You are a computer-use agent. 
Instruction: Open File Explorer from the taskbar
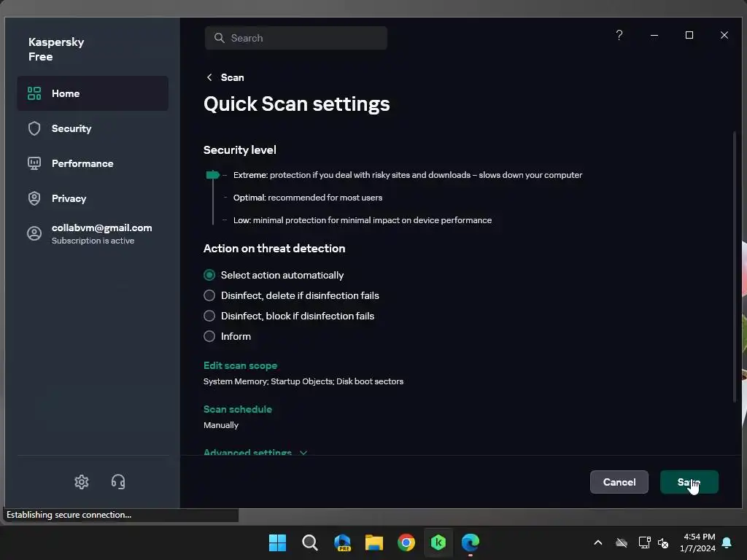[374, 542]
